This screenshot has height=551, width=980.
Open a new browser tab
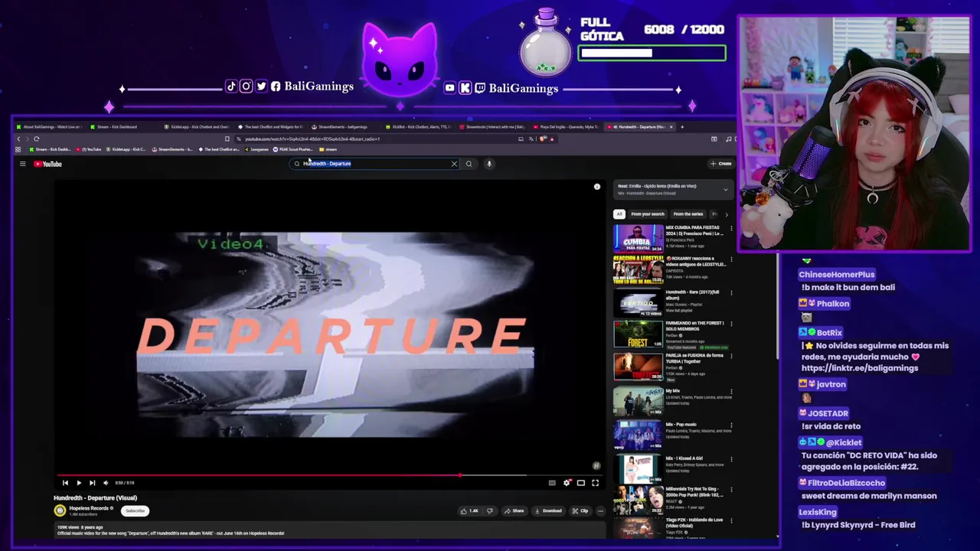click(x=682, y=127)
